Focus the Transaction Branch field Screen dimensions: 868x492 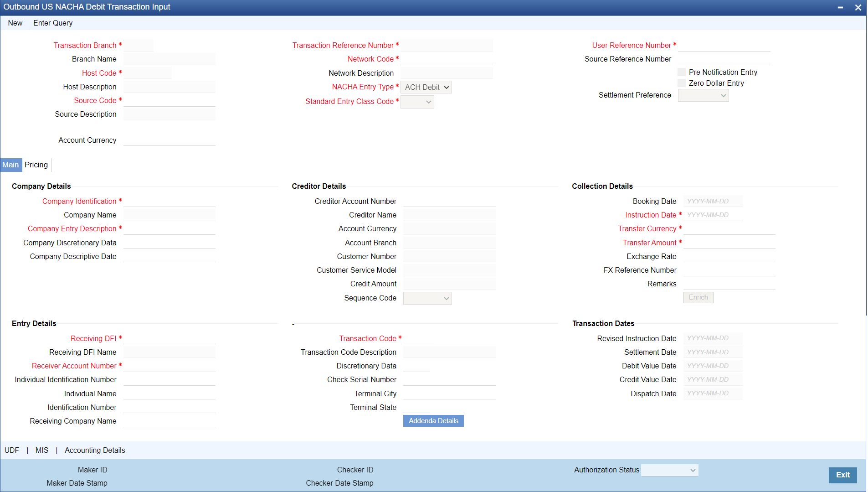tap(139, 46)
